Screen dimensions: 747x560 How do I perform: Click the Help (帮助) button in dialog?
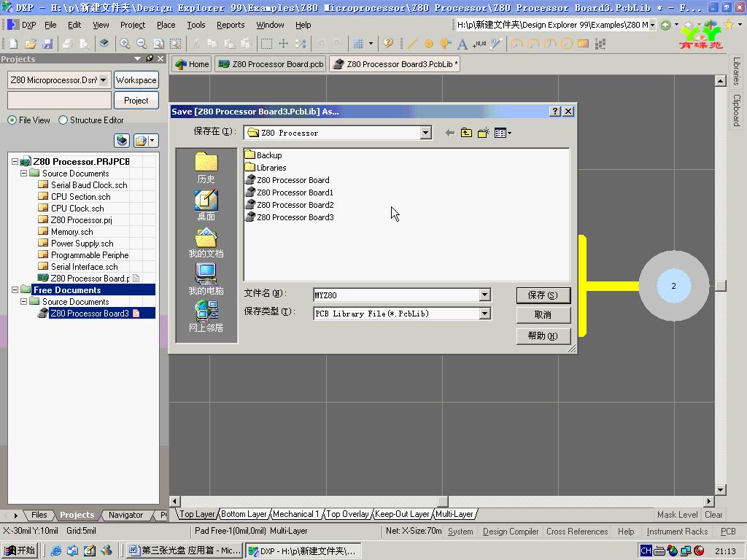click(x=543, y=335)
